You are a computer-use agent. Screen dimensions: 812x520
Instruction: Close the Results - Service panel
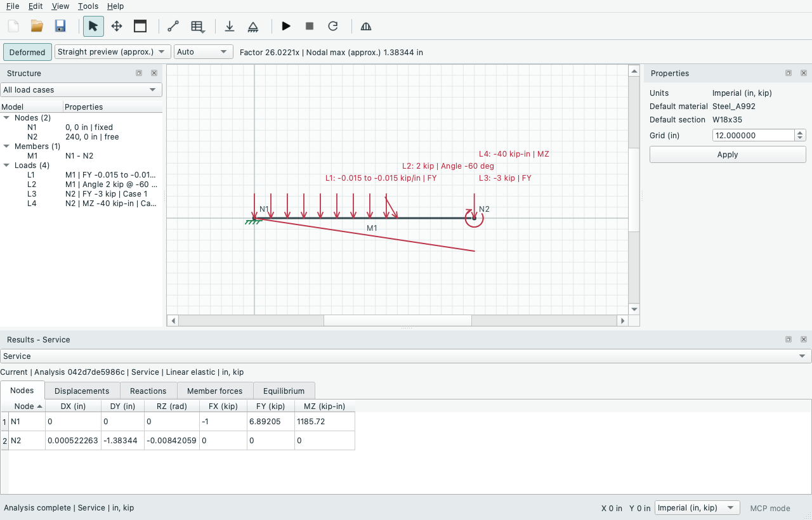coord(804,339)
